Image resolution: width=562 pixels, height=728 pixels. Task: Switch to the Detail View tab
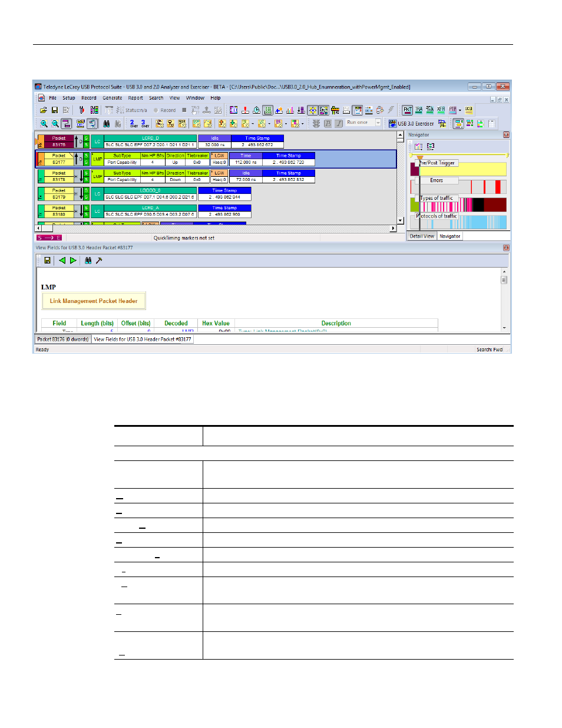422,236
